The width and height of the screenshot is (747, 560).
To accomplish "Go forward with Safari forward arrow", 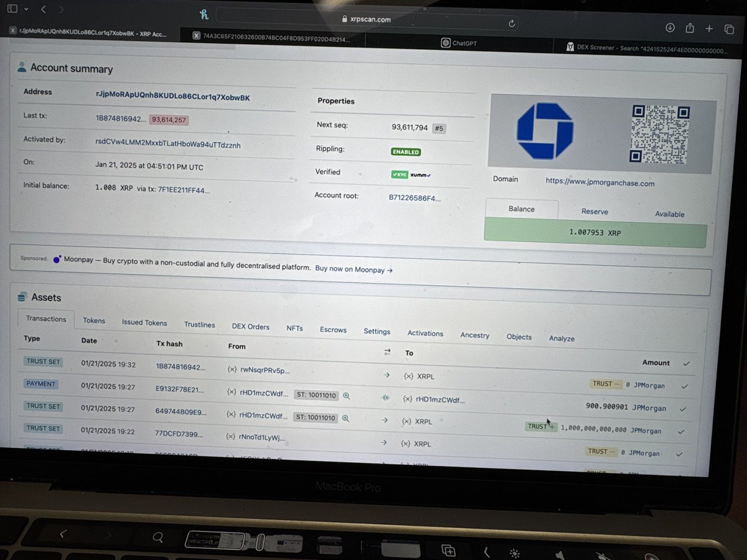I will click(60, 10).
